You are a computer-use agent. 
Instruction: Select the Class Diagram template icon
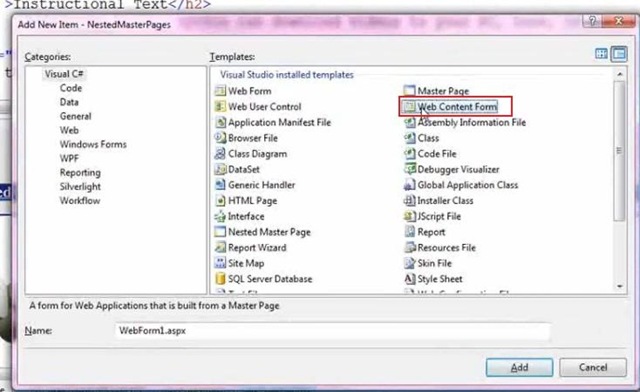pos(220,154)
